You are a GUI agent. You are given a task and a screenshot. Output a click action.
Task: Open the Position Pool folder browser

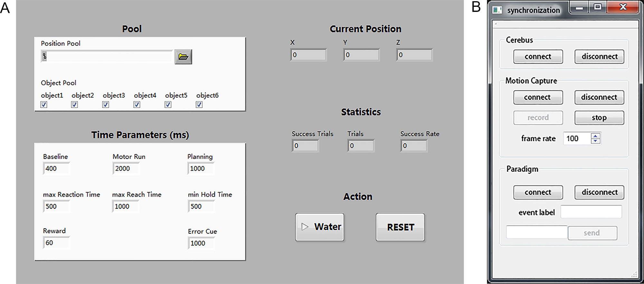point(183,57)
